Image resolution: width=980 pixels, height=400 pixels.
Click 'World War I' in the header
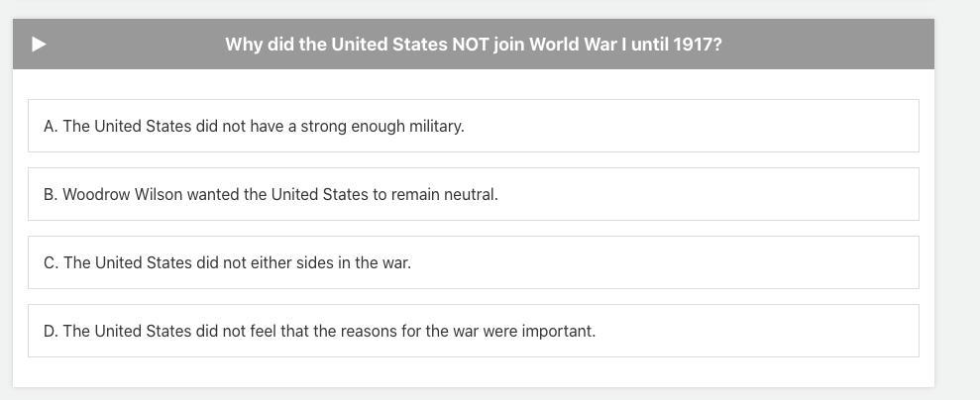click(578, 45)
